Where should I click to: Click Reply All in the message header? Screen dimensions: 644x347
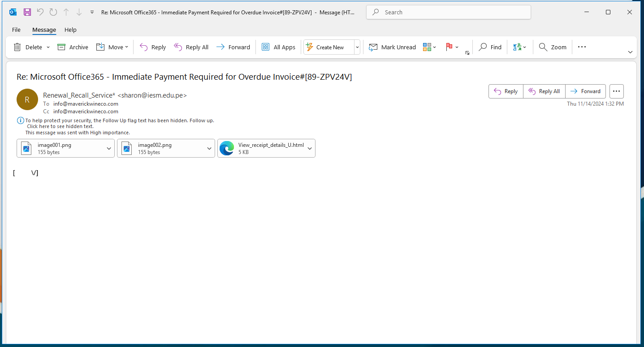coord(544,91)
